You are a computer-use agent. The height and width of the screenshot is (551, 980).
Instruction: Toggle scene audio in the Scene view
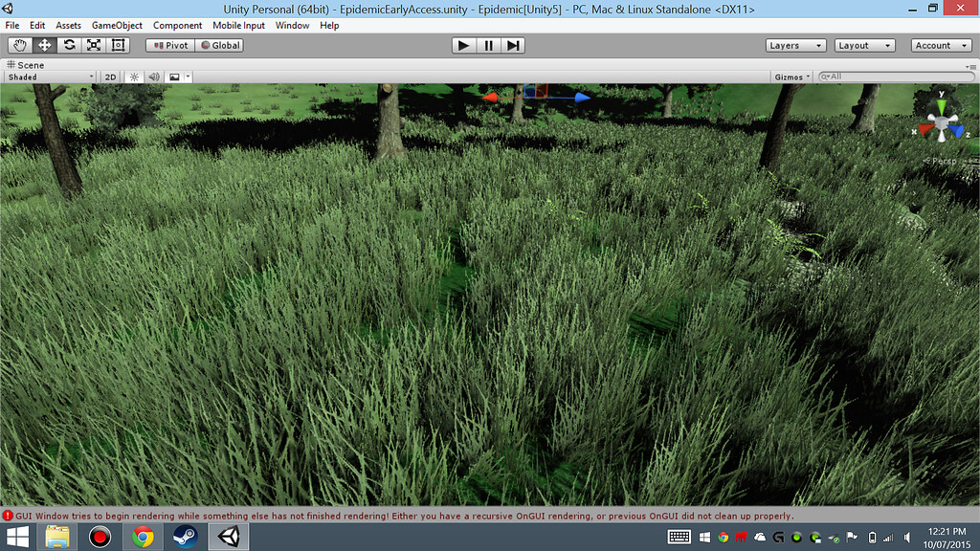pyautogui.click(x=152, y=77)
